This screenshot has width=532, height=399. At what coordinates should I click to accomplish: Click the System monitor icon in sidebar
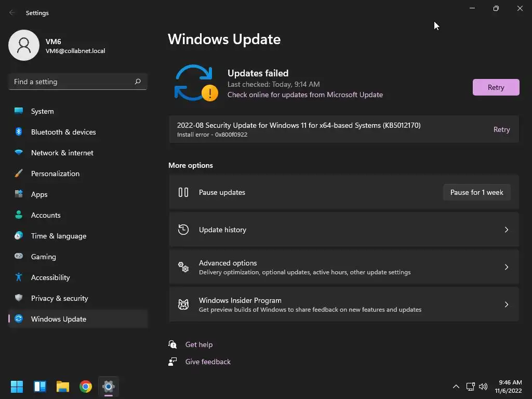click(x=19, y=111)
